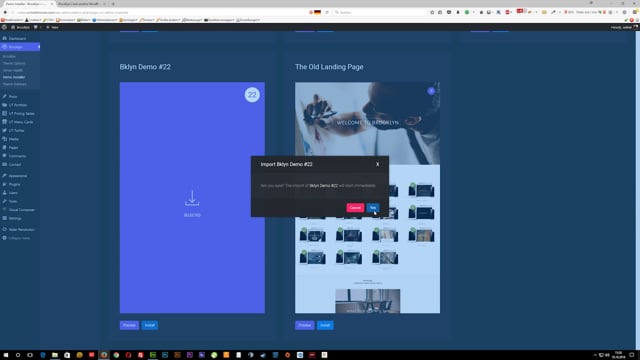Open the Howdy admin user menu

(624, 27)
